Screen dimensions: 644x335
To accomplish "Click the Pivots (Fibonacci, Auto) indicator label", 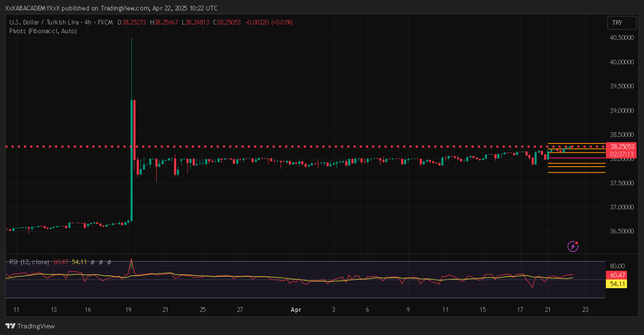I will tap(43, 31).
